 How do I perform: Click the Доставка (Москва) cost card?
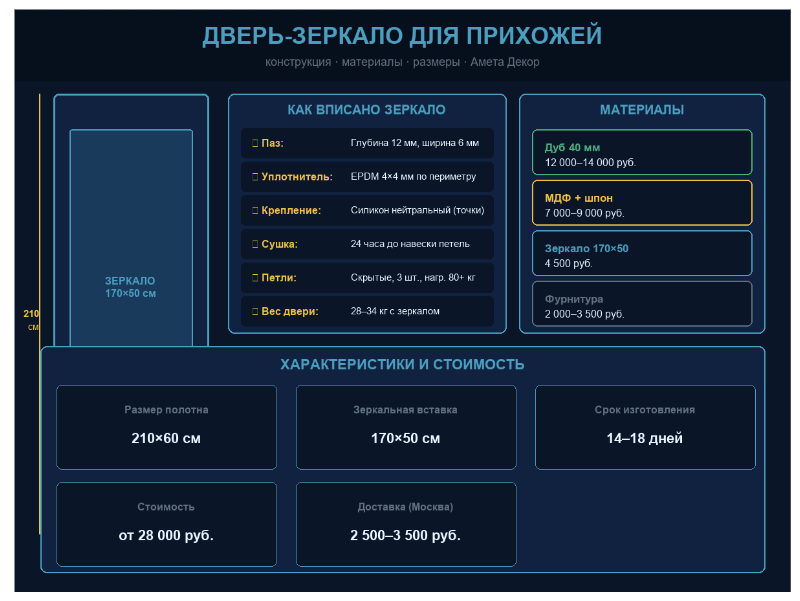pyautogui.click(x=406, y=523)
